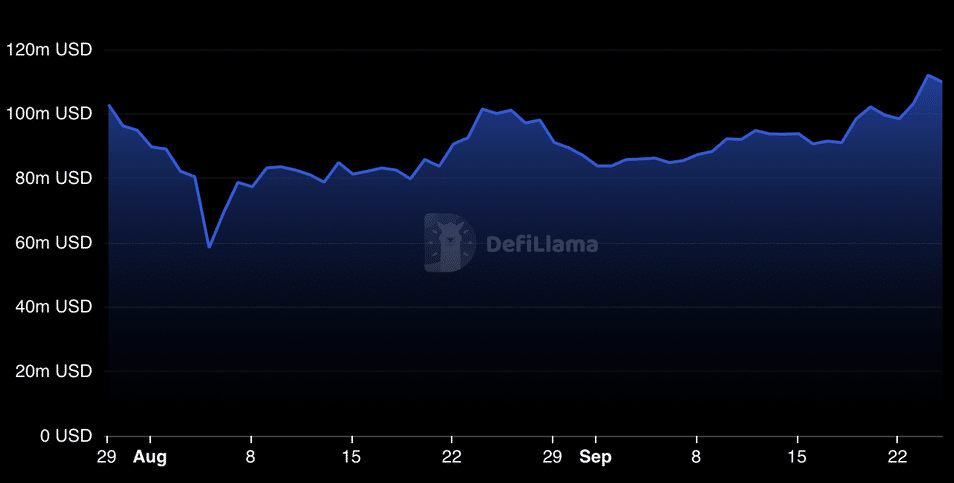The width and height of the screenshot is (954, 483).
Task: Select the 22 date tick in August
Action: tap(452, 457)
